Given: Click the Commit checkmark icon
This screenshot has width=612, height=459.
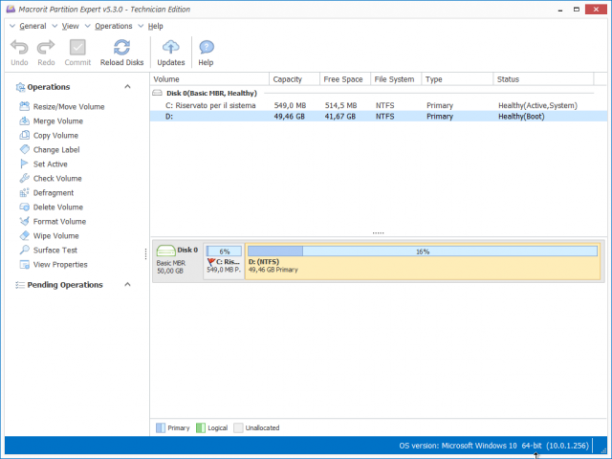Looking at the screenshot, I should pyautogui.click(x=78, y=48).
